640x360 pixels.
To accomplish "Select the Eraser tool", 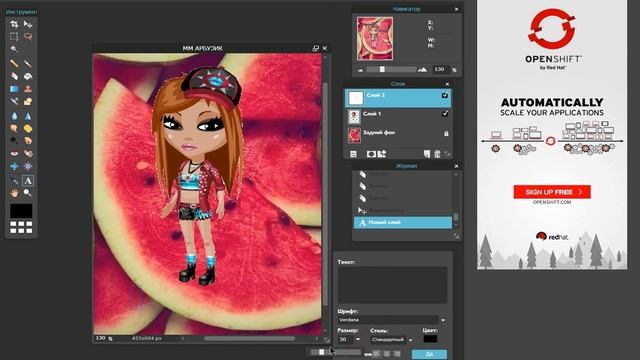I will [14, 76].
